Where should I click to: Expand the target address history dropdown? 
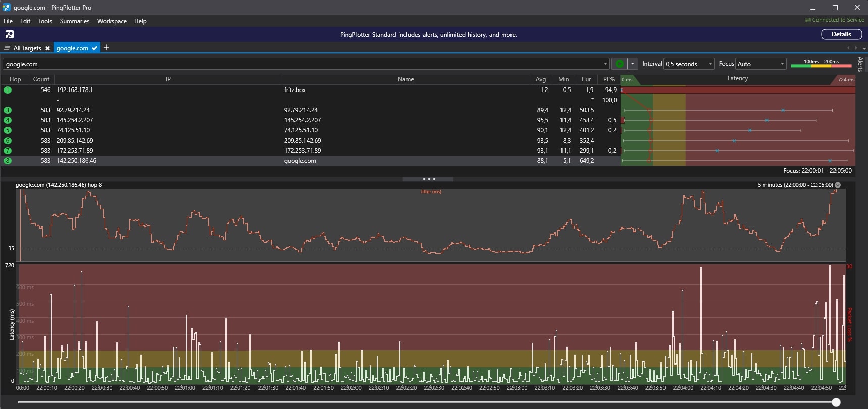click(x=605, y=64)
